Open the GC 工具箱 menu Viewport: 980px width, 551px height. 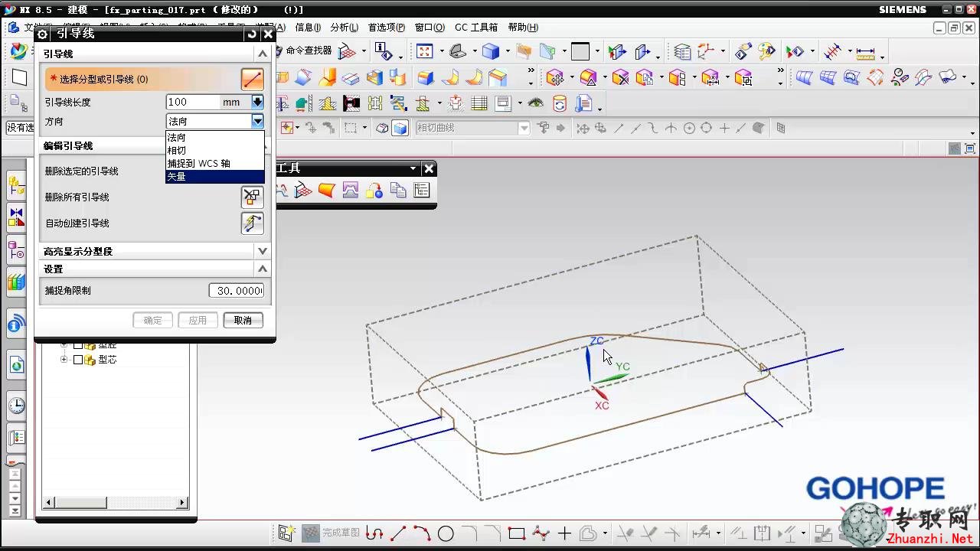pos(475,27)
